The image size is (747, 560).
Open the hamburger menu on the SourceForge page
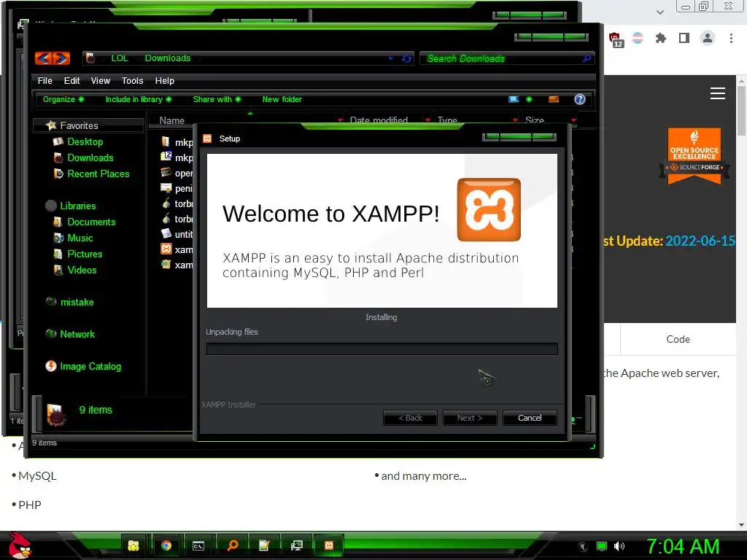[x=718, y=93]
